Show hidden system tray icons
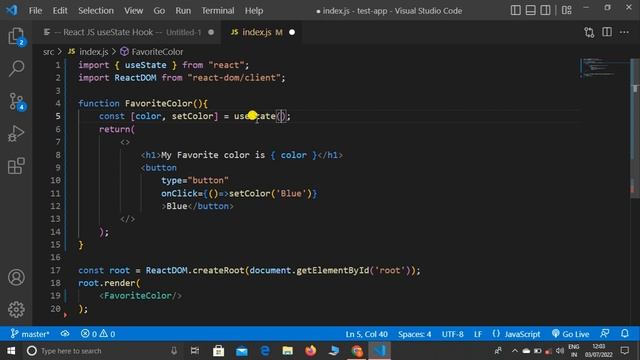The height and width of the screenshot is (360, 640). [x=514, y=351]
